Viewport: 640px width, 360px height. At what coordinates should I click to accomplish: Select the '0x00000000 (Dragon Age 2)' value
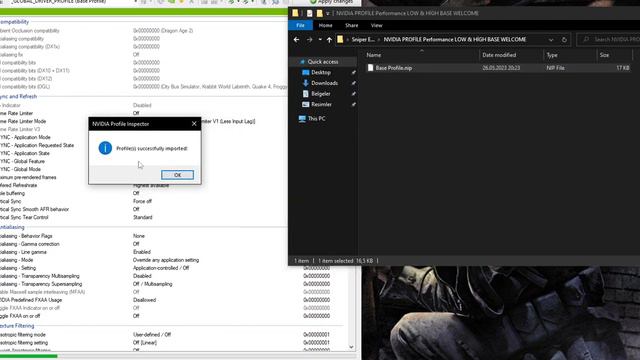click(x=163, y=31)
